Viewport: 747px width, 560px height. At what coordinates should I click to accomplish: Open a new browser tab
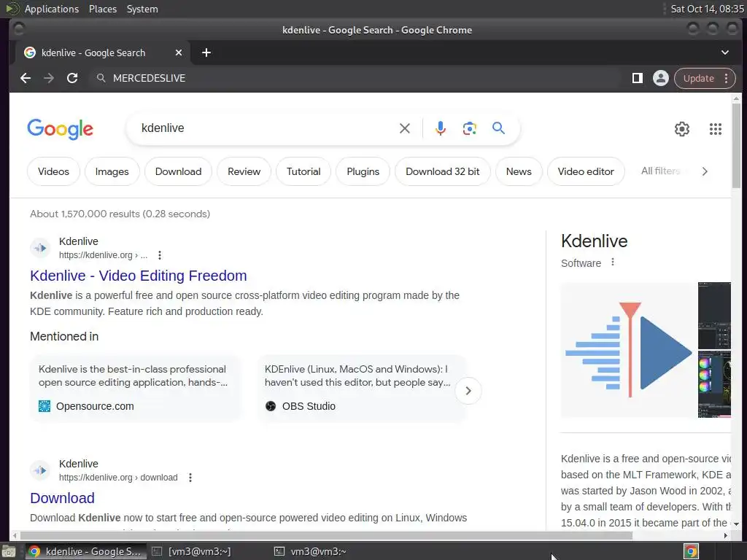[x=206, y=52]
